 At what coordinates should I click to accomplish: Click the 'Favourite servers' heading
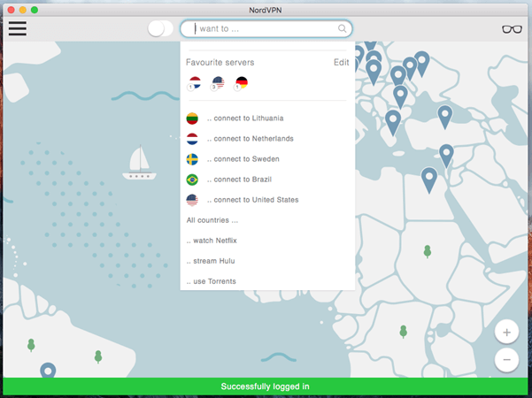tap(220, 63)
